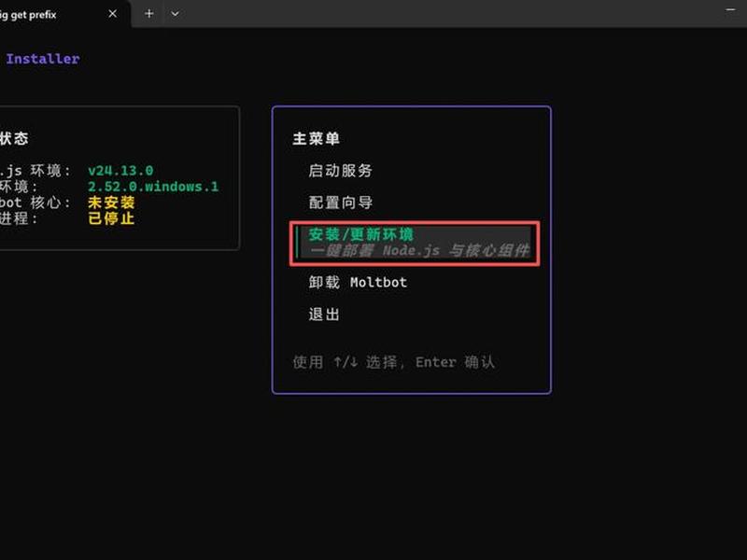The image size is (747, 560).
Task: Click the Node.js version v24.13.0 value
Action: tap(120, 171)
